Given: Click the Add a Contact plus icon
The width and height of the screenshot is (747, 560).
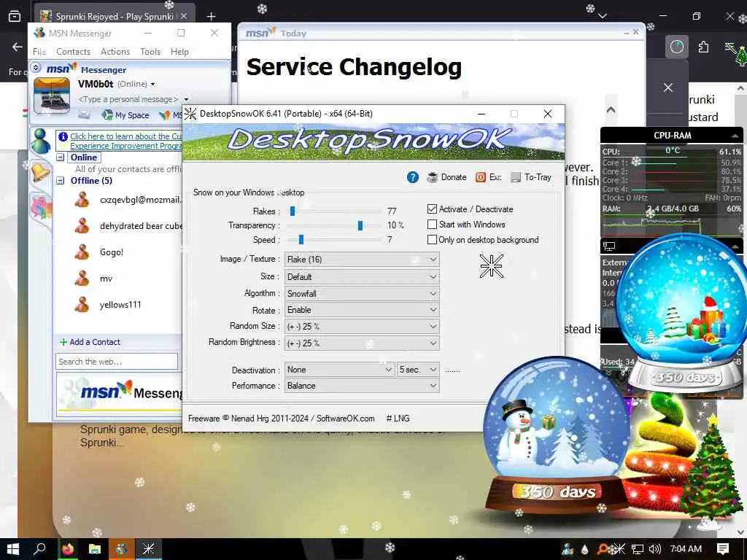Looking at the screenshot, I should (x=63, y=342).
